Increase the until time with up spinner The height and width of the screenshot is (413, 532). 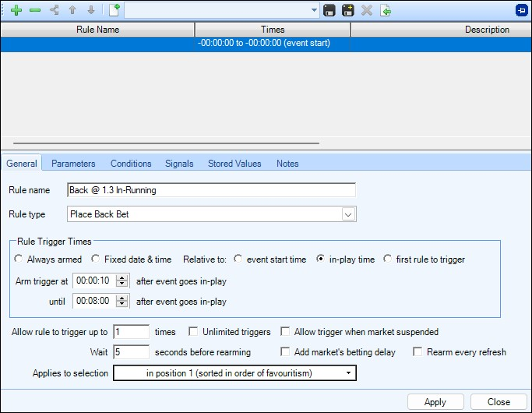pyautogui.click(x=122, y=298)
